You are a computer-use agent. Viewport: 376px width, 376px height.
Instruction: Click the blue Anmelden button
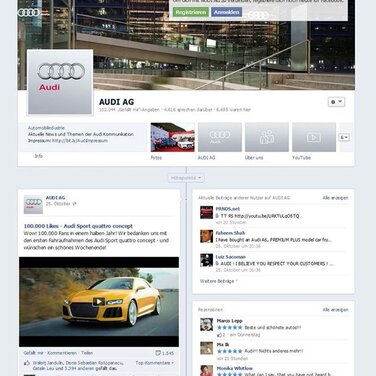click(x=226, y=12)
